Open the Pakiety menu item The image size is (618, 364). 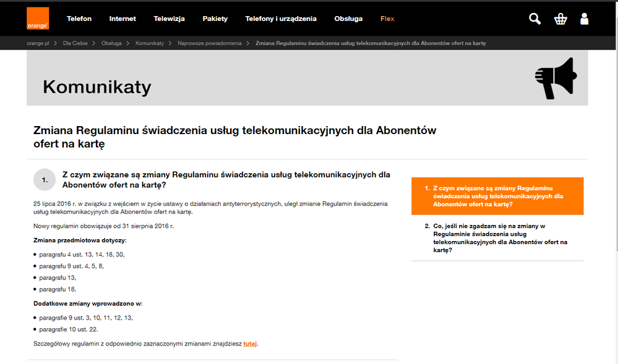pyautogui.click(x=215, y=19)
